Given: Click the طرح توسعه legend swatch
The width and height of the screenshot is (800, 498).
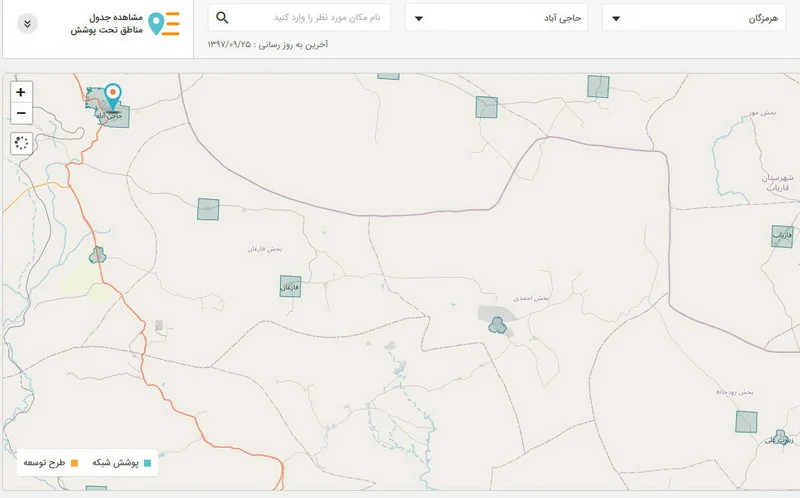Looking at the screenshot, I should (74, 463).
